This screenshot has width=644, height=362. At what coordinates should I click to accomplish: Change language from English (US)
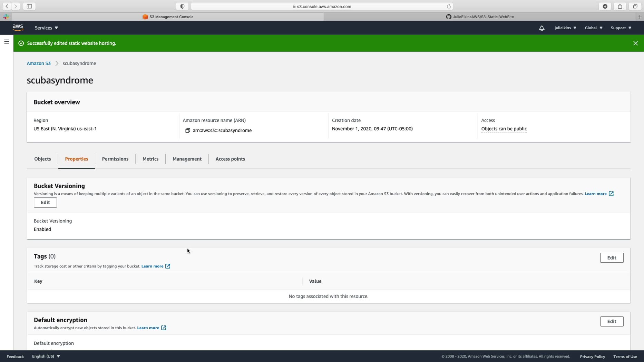coord(46,356)
